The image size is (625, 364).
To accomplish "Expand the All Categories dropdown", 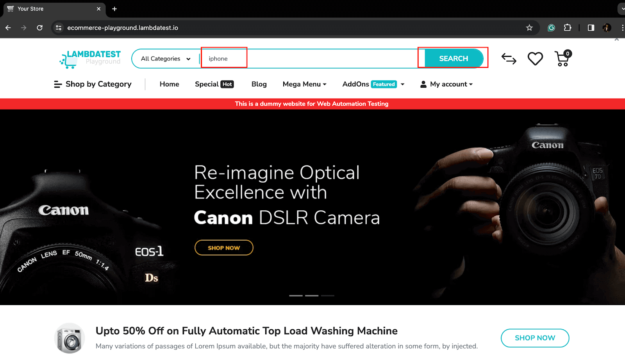I will coord(166,59).
